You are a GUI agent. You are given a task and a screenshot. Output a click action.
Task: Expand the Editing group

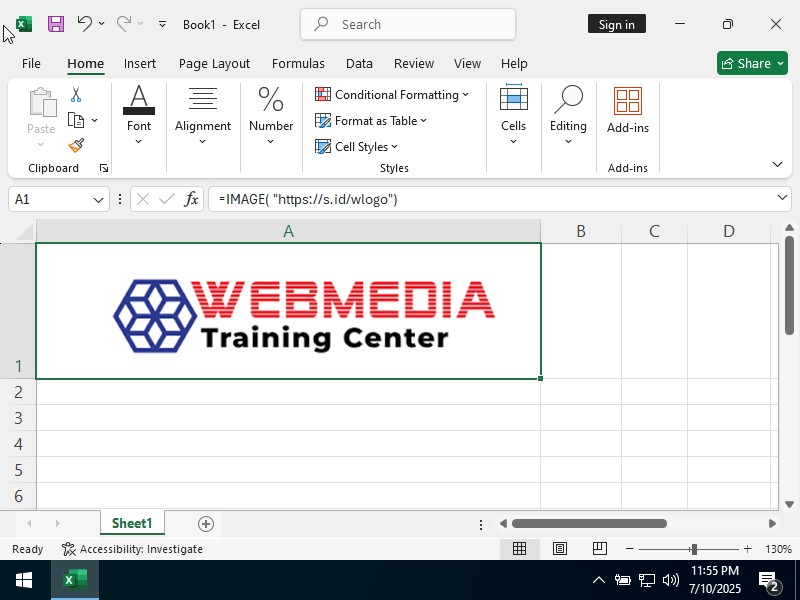[x=568, y=115]
